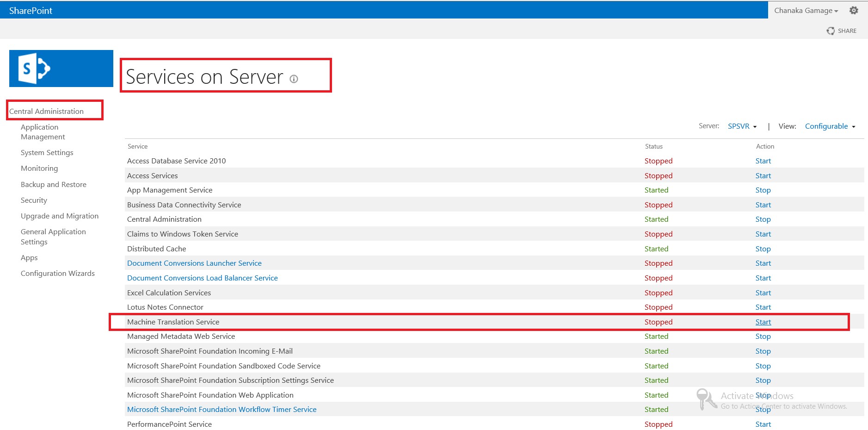The width and height of the screenshot is (868, 430).
Task: Stop Foundation Incoming E-Mail service
Action: pyautogui.click(x=763, y=351)
